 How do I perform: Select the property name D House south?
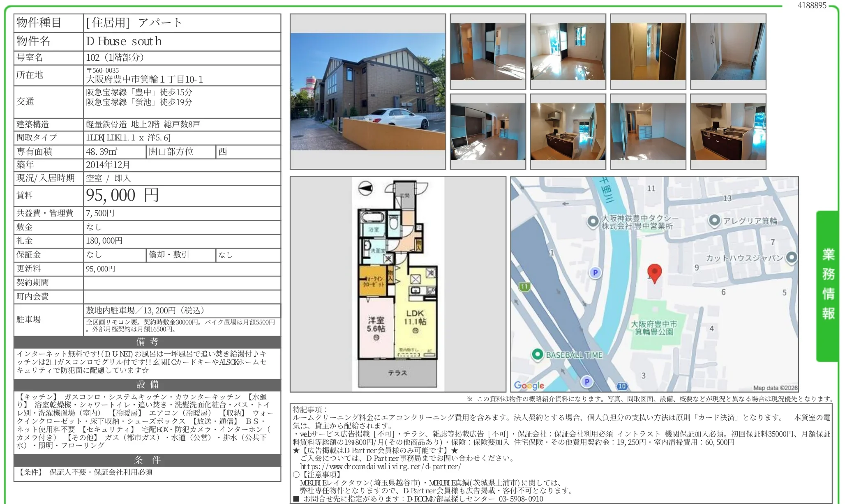(x=124, y=41)
